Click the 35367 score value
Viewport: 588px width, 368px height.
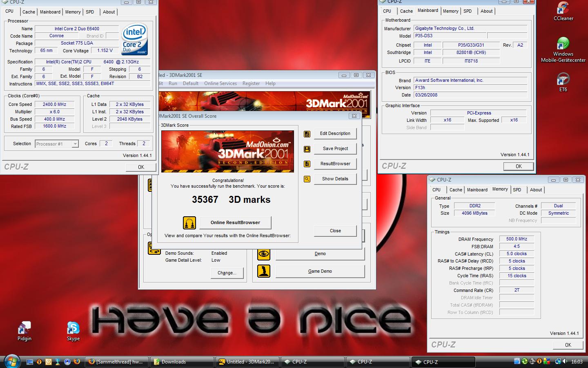(x=205, y=200)
